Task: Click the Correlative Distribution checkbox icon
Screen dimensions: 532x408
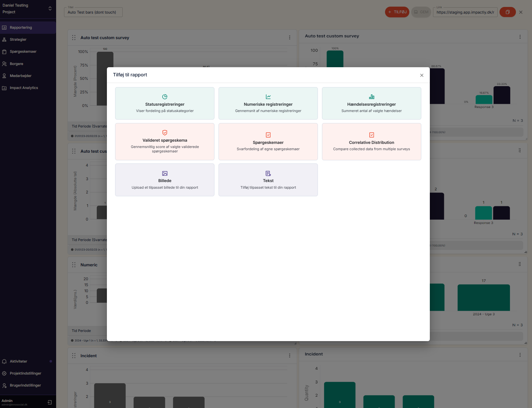Action: (x=371, y=135)
